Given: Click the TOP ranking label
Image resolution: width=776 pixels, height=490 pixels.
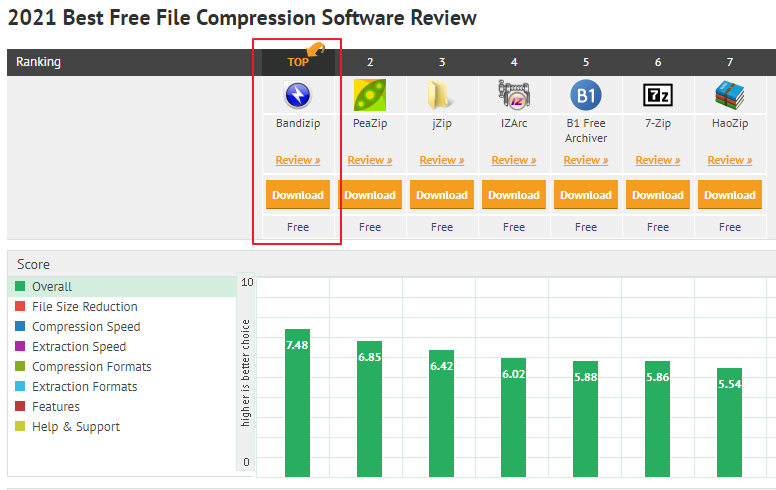Looking at the screenshot, I should pos(298,62).
